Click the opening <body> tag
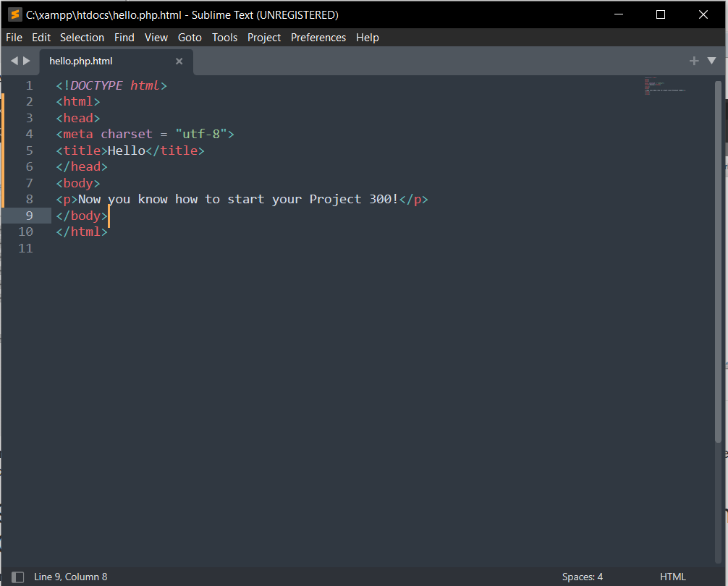Image resolution: width=728 pixels, height=586 pixels. click(78, 183)
